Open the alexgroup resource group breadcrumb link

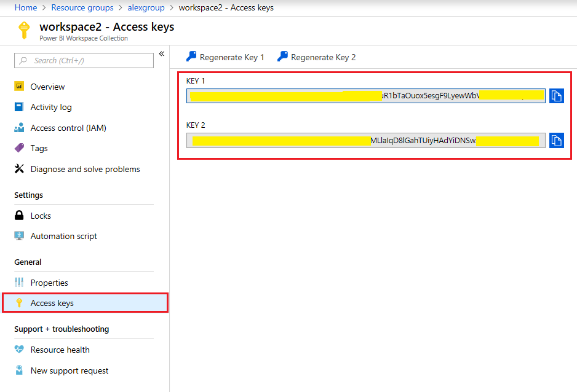(146, 7)
